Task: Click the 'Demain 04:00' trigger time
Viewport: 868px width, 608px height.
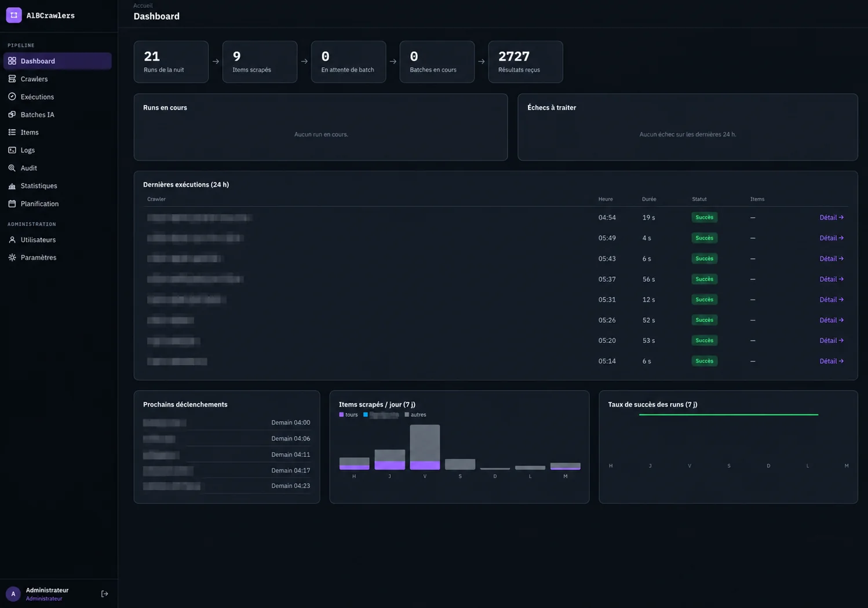Action: click(290, 423)
